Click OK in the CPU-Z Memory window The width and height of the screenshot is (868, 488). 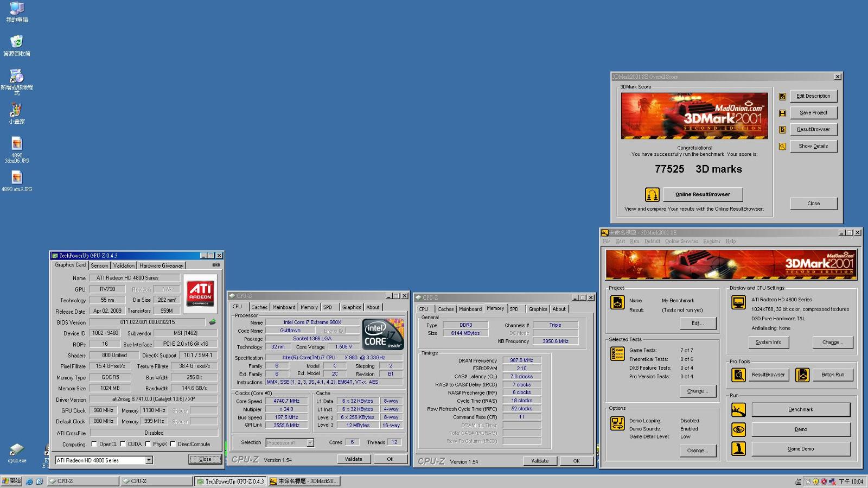point(576,461)
